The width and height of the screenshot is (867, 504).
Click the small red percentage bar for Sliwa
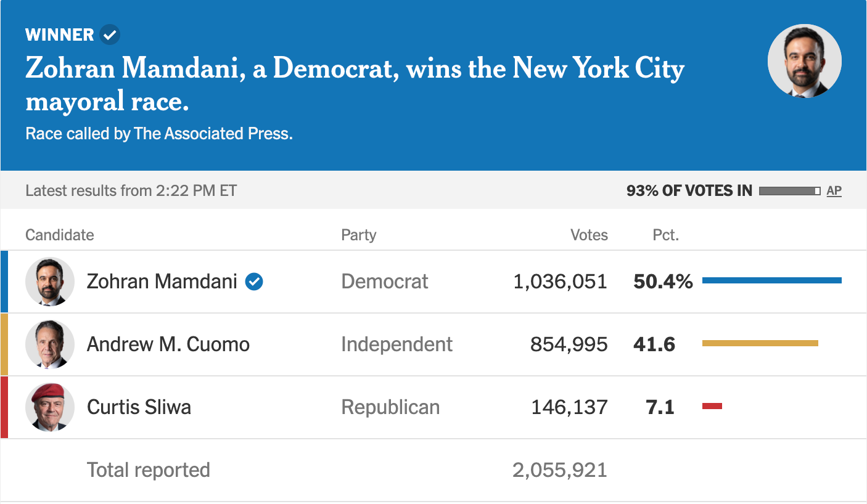tap(712, 406)
